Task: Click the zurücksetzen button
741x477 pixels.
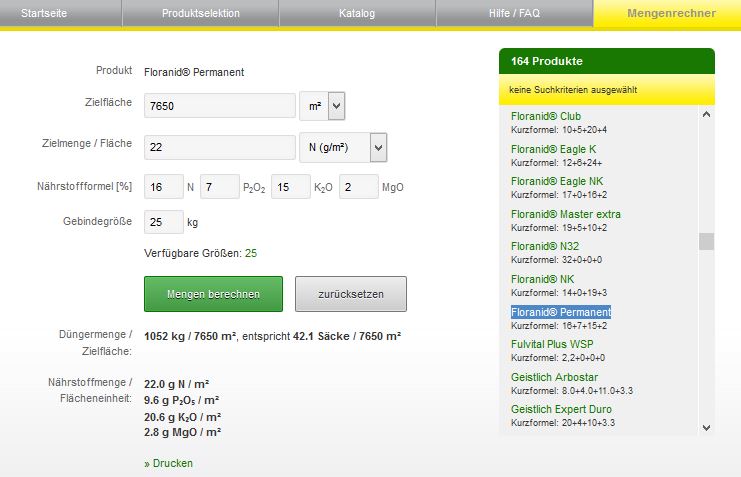Action: (x=351, y=294)
